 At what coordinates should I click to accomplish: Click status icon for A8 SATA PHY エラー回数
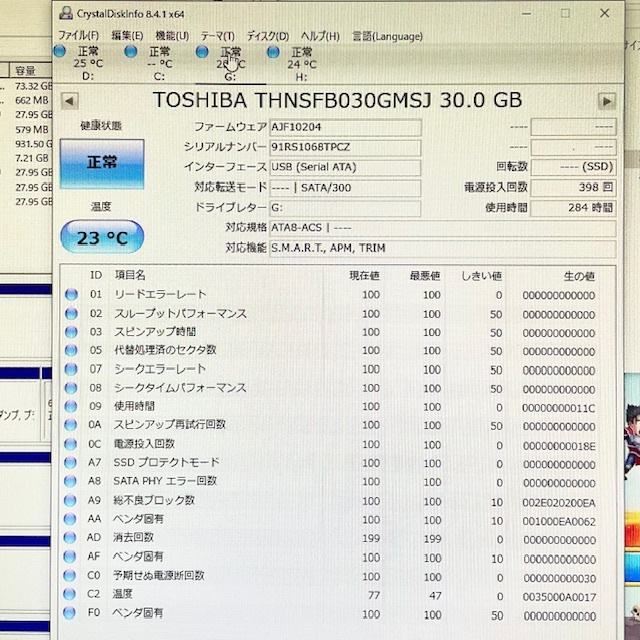pos(70,481)
